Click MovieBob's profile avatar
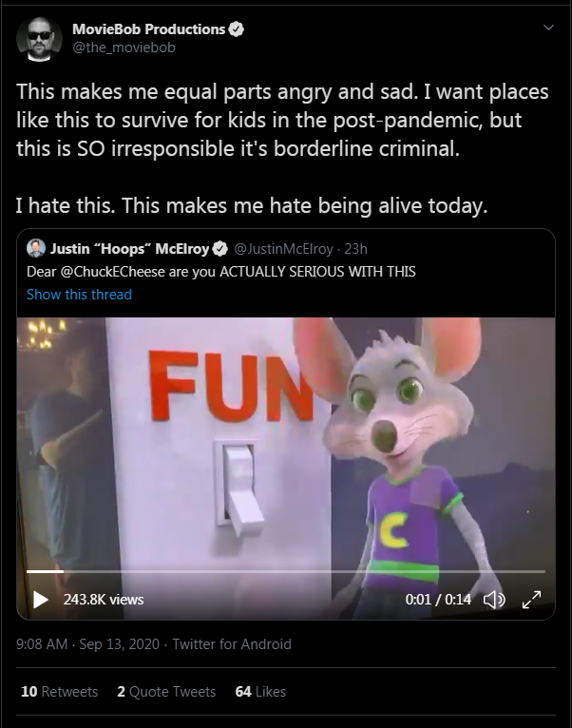 [x=39, y=39]
